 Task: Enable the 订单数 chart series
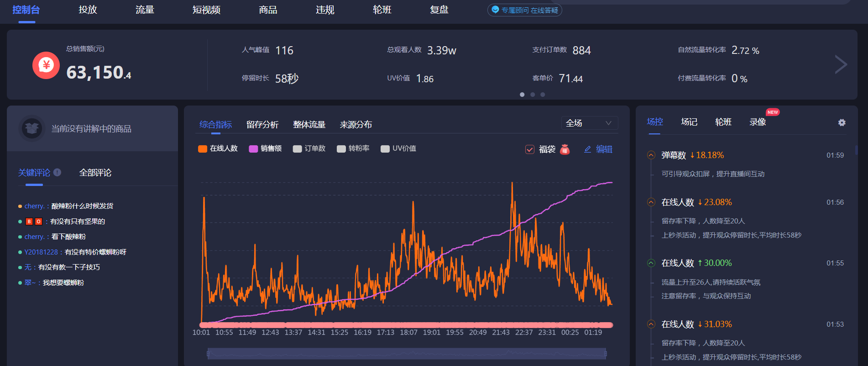click(x=309, y=149)
